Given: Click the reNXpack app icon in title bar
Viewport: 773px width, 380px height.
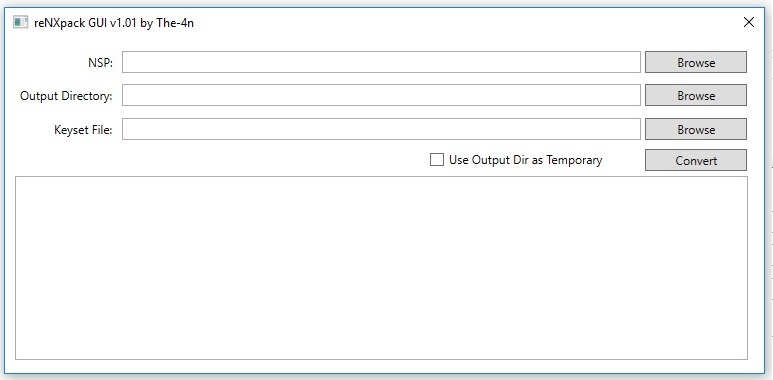Looking at the screenshot, I should click(21, 22).
